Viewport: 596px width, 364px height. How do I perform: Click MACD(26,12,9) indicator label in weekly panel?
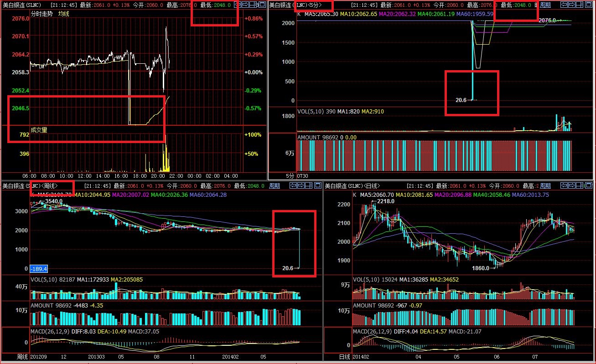[x=50, y=331]
